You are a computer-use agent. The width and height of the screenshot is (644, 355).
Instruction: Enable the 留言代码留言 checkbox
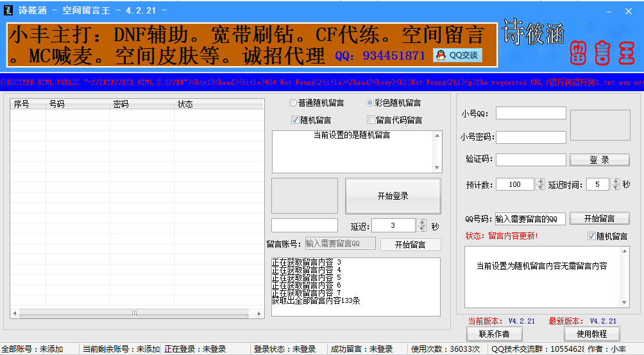[394, 120]
